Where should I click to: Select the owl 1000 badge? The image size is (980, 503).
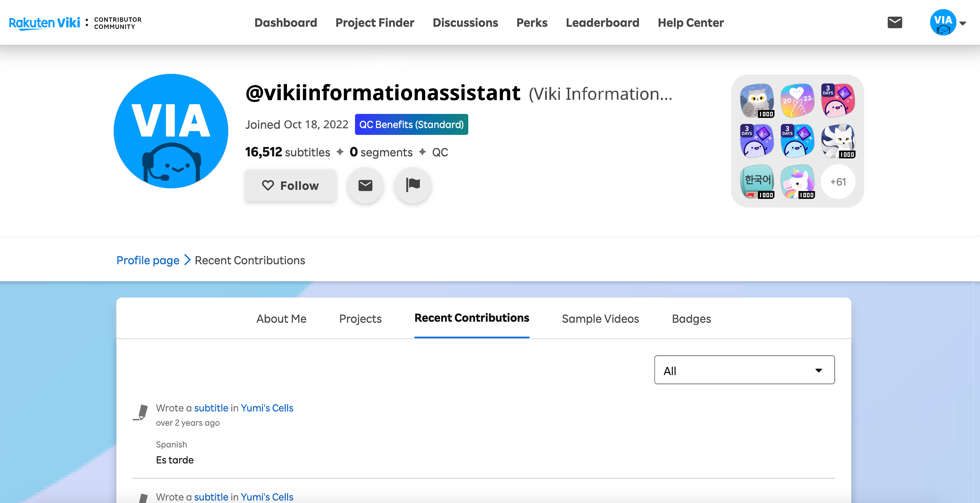click(x=757, y=101)
